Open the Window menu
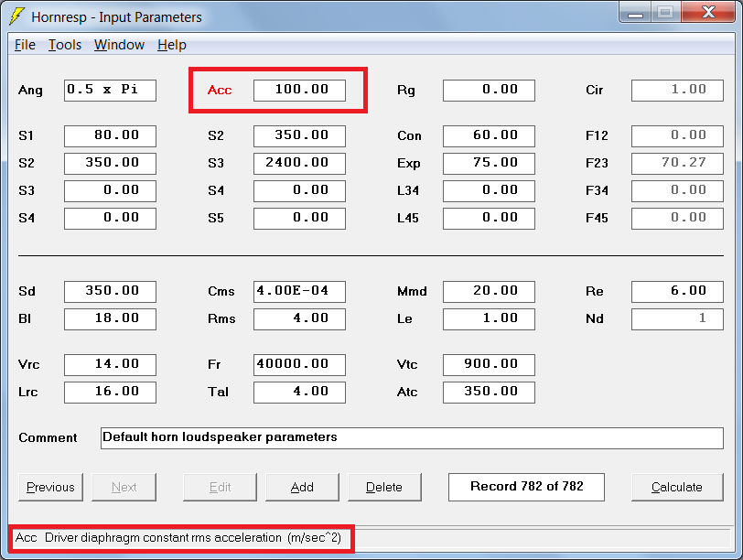Image resolution: width=743 pixels, height=560 pixels. (x=119, y=45)
